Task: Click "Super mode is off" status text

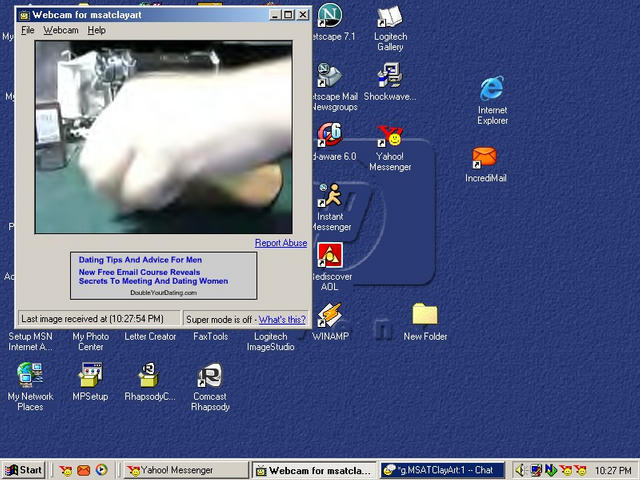Action: (219, 320)
